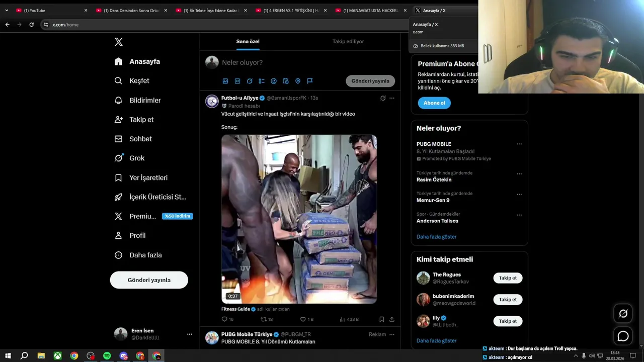
Task: Open account menu next to Eren İsen
Action: coord(190,334)
